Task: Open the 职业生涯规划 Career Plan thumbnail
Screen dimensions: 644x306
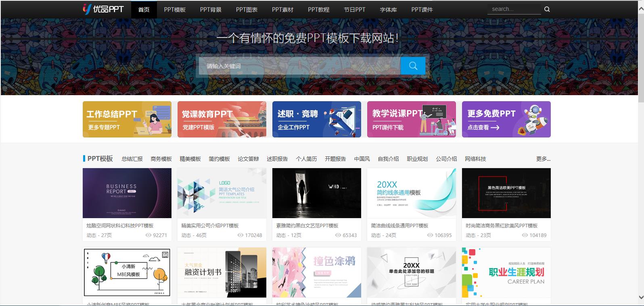Action: click(506, 273)
